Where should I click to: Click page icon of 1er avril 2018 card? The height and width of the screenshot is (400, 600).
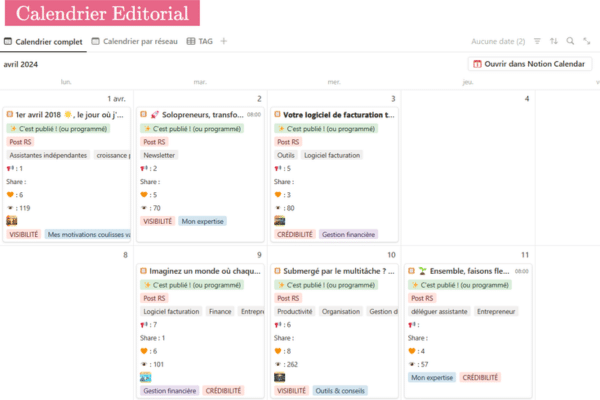tap(10, 114)
